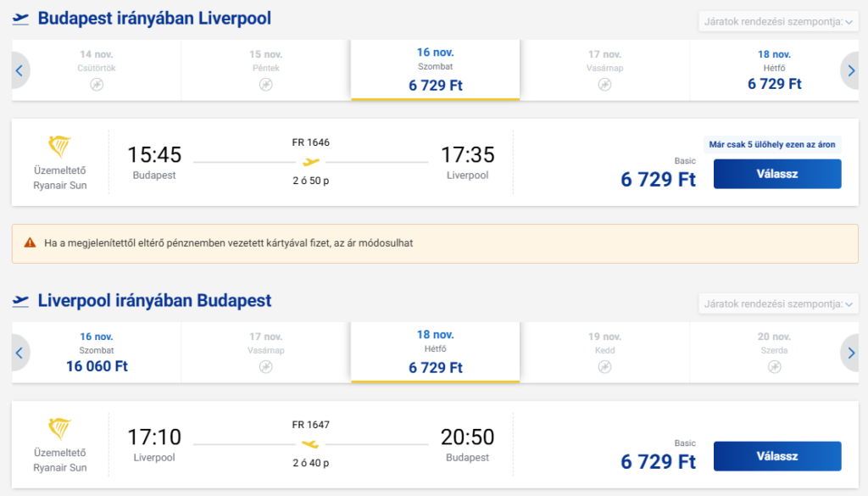The image size is (868, 496).
Task: Click the warning triangle in currency notice
Action: click(x=30, y=243)
